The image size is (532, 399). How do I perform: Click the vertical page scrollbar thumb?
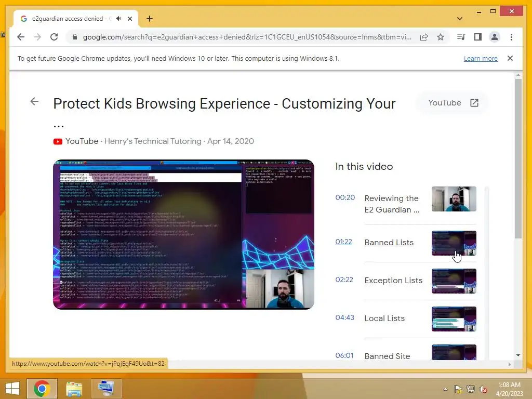pyautogui.click(x=518, y=158)
